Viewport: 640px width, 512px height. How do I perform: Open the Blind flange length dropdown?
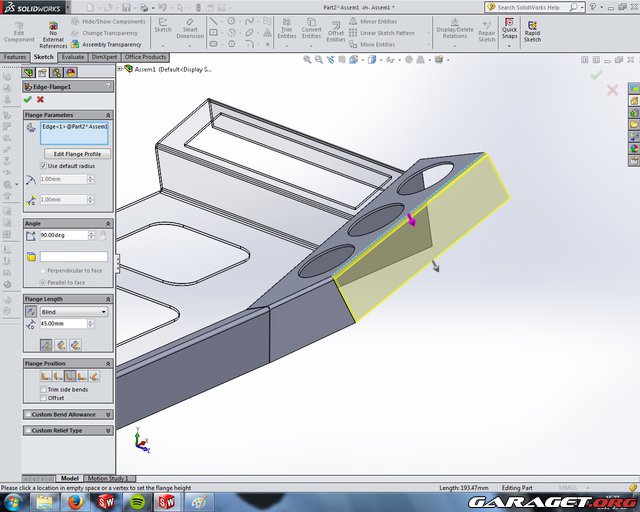[x=74, y=311]
